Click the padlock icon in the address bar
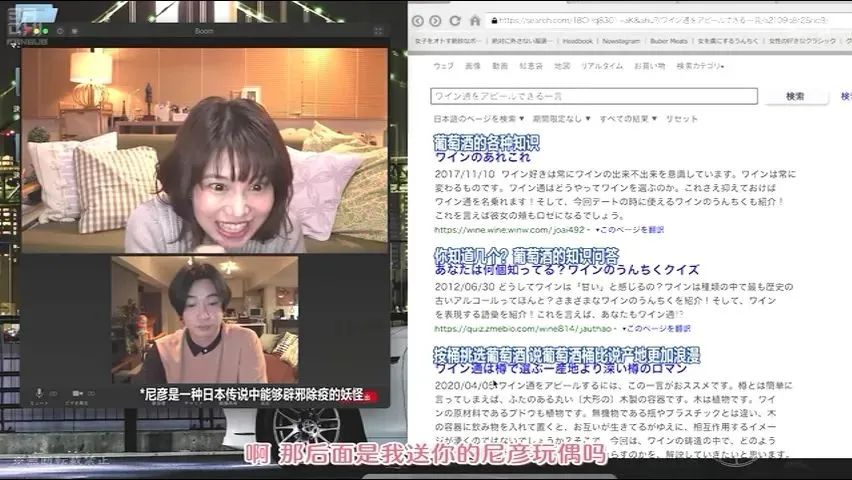 pos(491,21)
